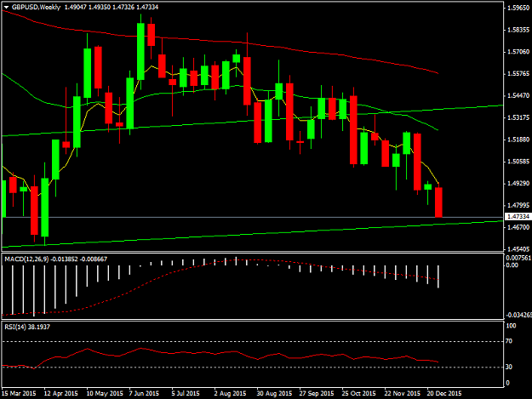Click the current price label 1.47334
Image resolution: width=532 pixels, height=399 pixels.
(518, 217)
